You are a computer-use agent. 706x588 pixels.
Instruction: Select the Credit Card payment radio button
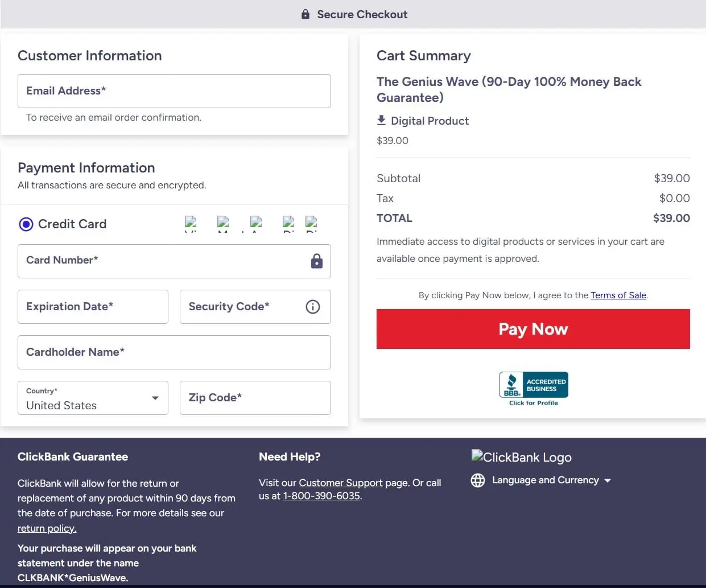pyautogui.click(x=26, y=224)
